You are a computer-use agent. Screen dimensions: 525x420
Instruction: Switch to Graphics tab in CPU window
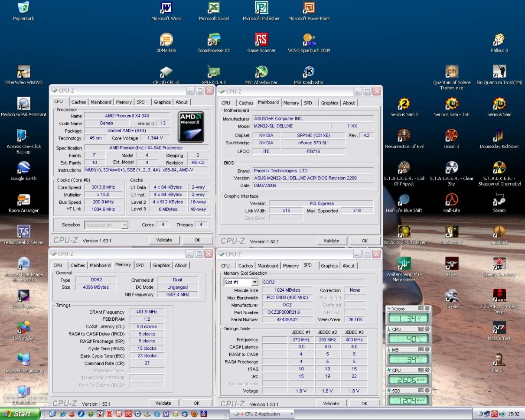162,102
